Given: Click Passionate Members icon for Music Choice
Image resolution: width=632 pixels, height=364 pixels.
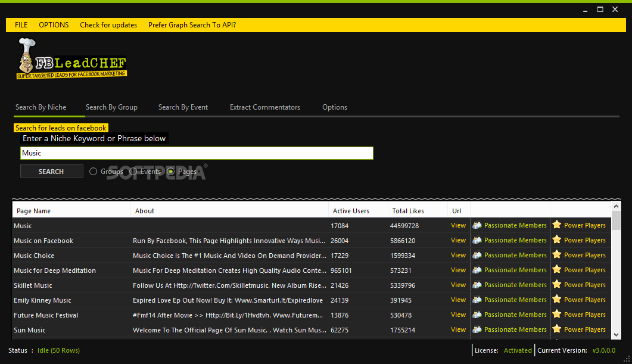Looking at the screenshot, I should (477, 255).
